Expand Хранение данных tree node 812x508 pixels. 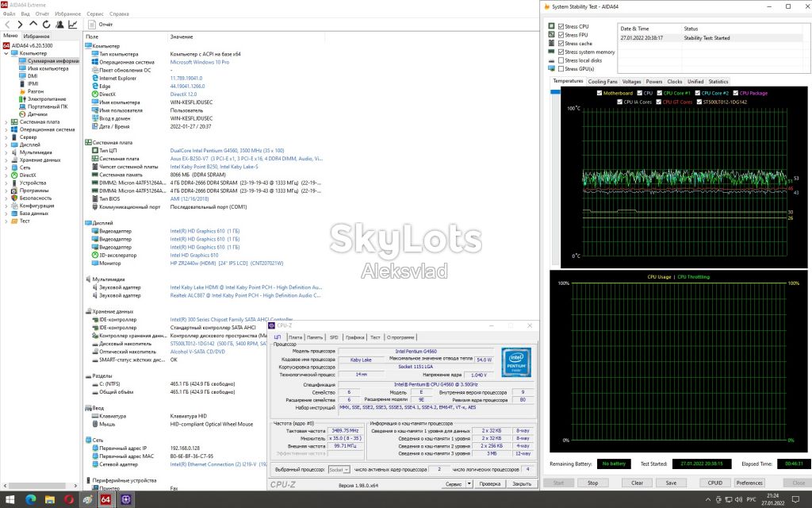click(x=6, y=160)
